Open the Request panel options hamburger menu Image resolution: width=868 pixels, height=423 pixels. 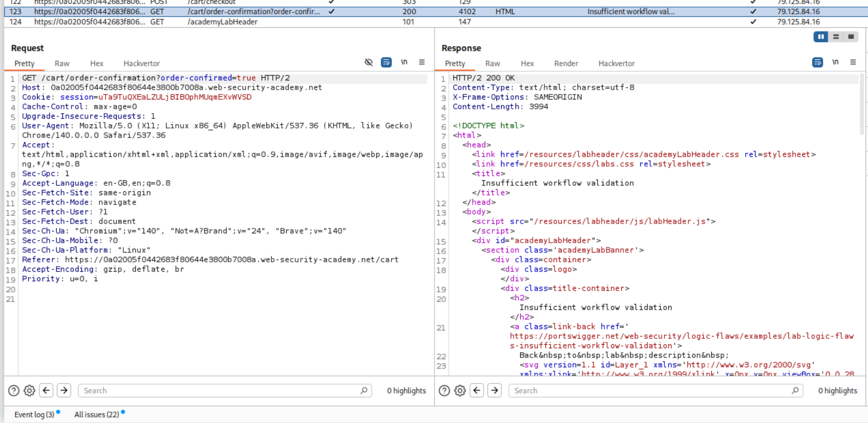pyautogui.click(x=421, y=62)
